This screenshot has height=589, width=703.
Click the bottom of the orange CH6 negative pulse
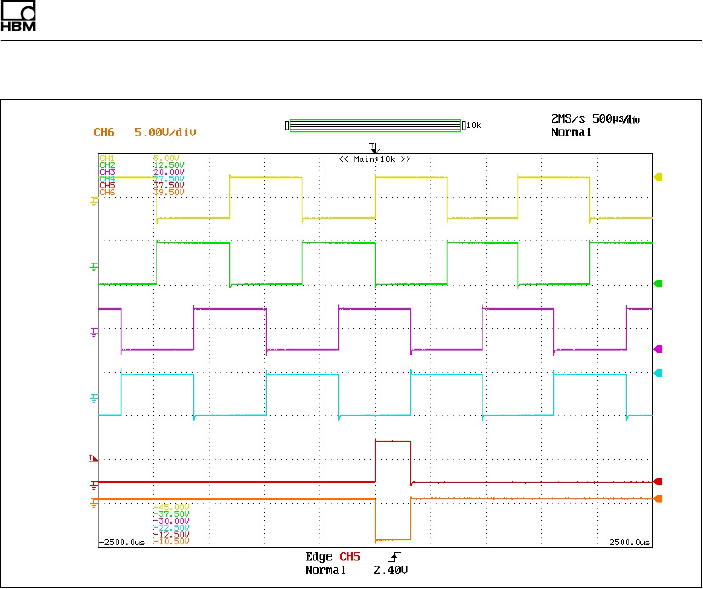coord(393,539)
